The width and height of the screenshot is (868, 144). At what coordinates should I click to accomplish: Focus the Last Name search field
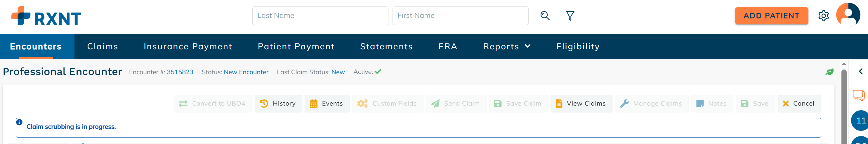(320, 16)
